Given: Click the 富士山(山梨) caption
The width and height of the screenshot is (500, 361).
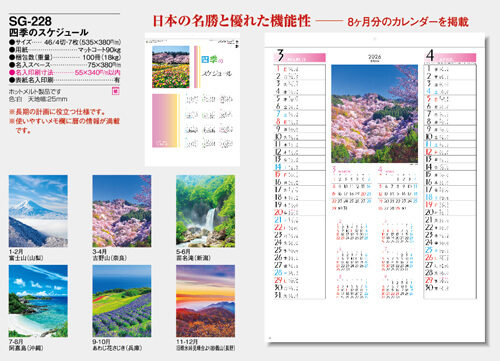Looking at the screenshot, I should pos(26,258).
